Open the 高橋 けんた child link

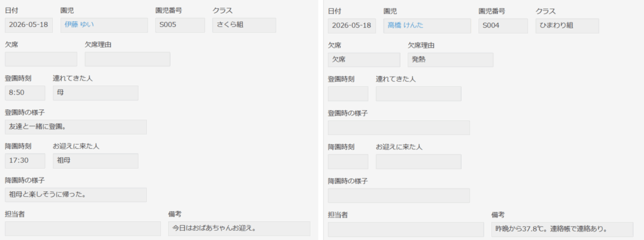point(405,26)
